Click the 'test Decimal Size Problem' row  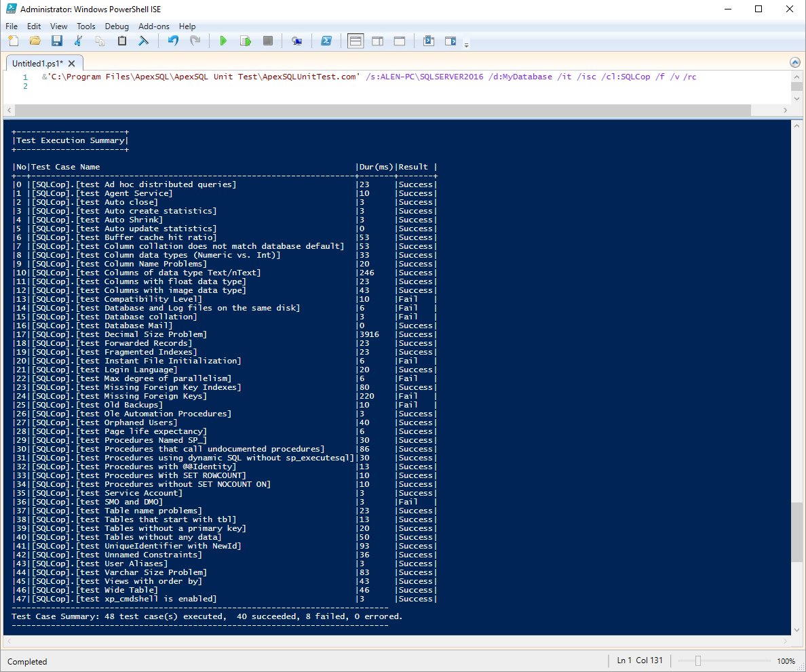(x=224, y=334)
